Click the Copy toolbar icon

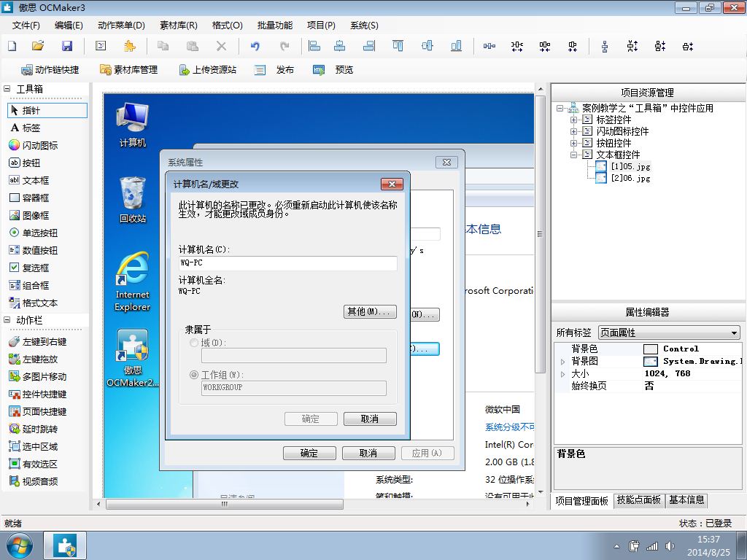pos(163,46)
